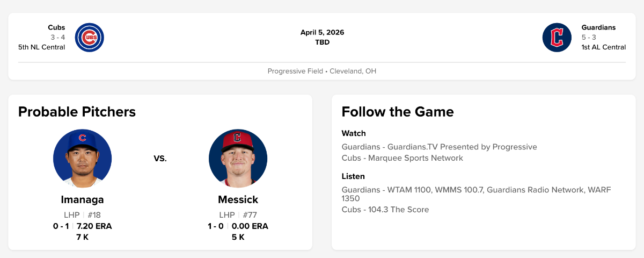The height and width of the screenshot is (258, 644).
Task: Click the Guardians 1st AL Central standing
Action: 603,47
